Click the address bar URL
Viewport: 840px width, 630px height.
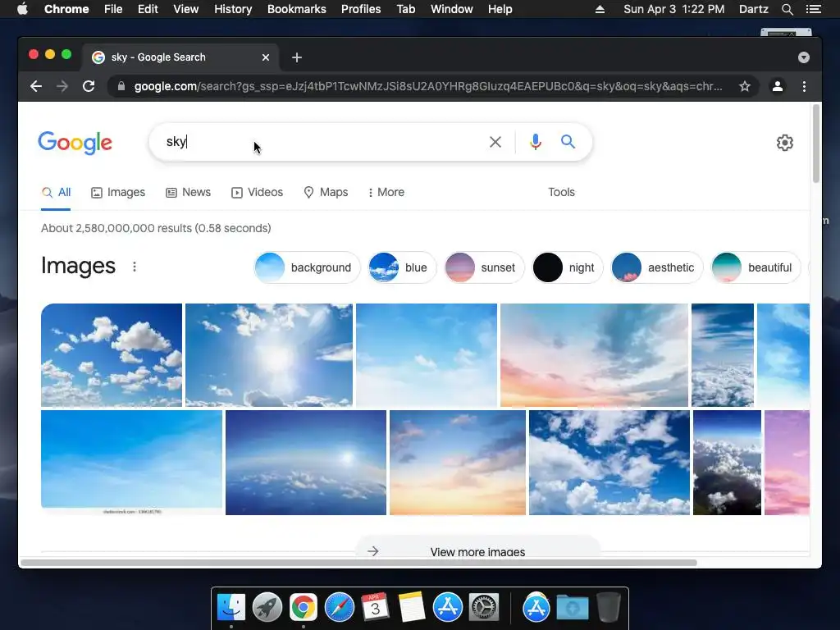[x=427, y=86]
